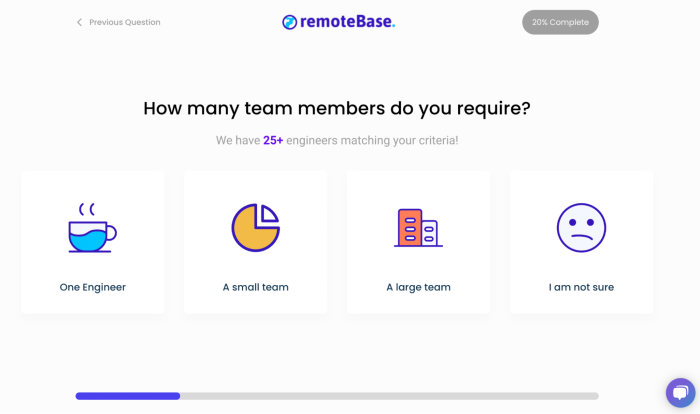Select the One Engineer label
This screenshot has height=414, width=700.
[x=92, y=287]
